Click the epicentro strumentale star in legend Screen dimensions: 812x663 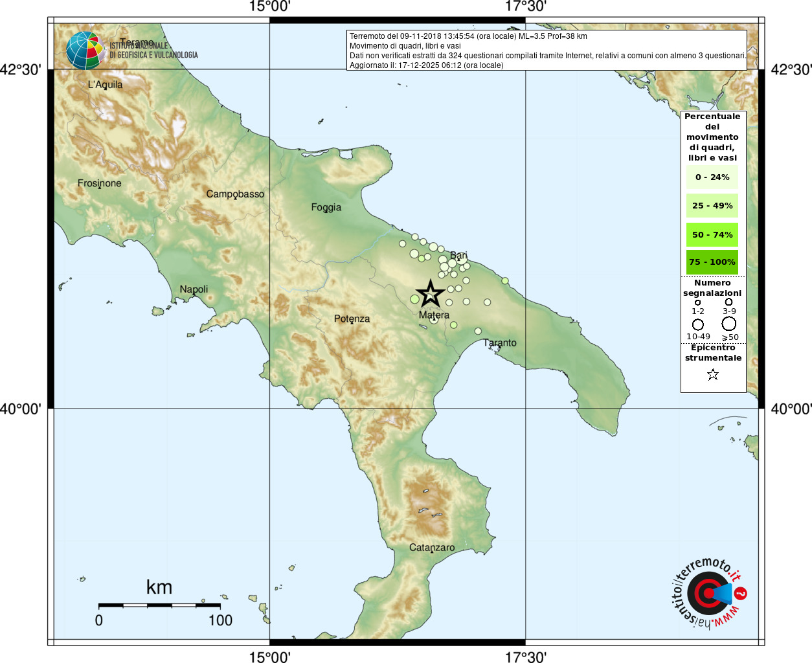click(x=713, y=374)
